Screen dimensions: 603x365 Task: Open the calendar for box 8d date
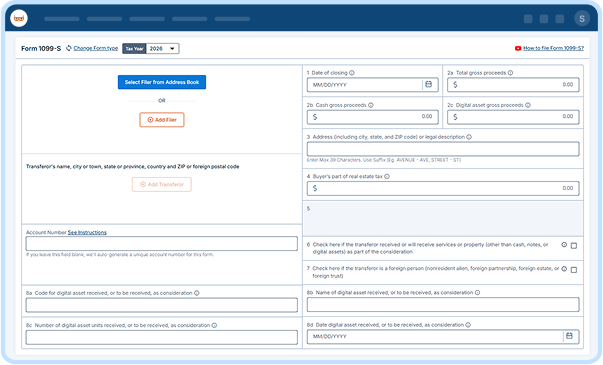(x=569, y=336)
